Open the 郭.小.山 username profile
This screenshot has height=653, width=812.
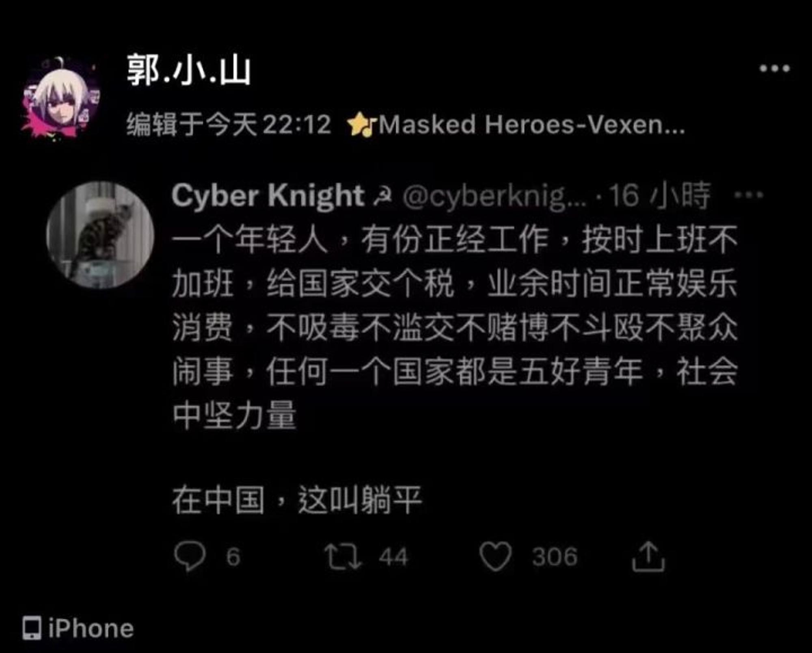189,71
